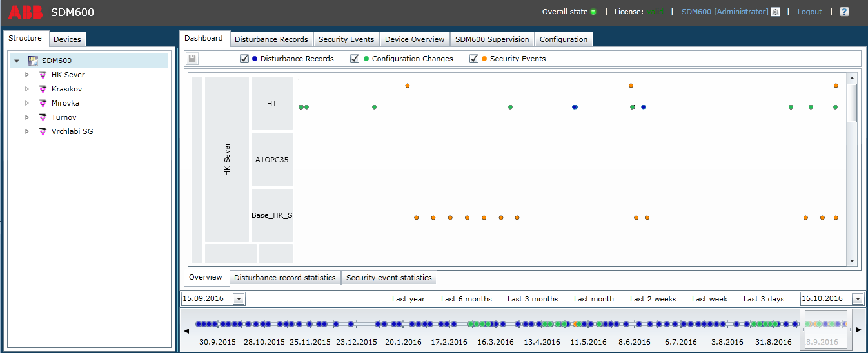Select Turnov in the structure tree
This screenshot has height=353, width=868.
64,117
